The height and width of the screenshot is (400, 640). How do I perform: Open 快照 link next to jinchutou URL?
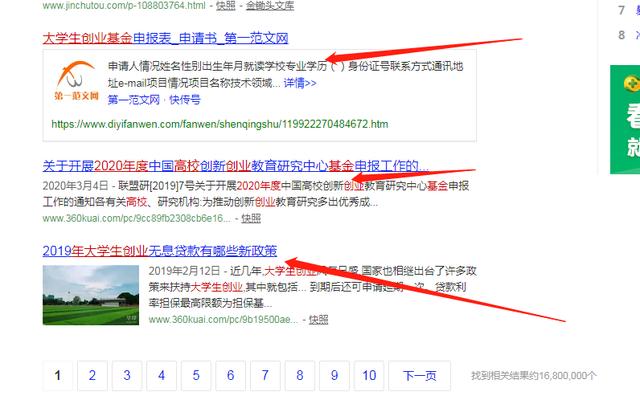(x=226, y=5)
